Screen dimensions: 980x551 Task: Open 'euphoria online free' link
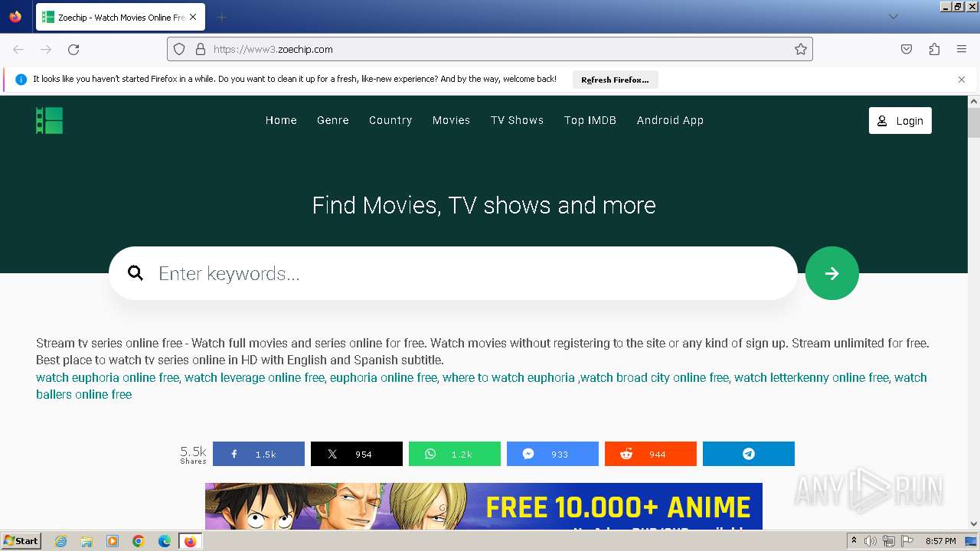[384, 377]
